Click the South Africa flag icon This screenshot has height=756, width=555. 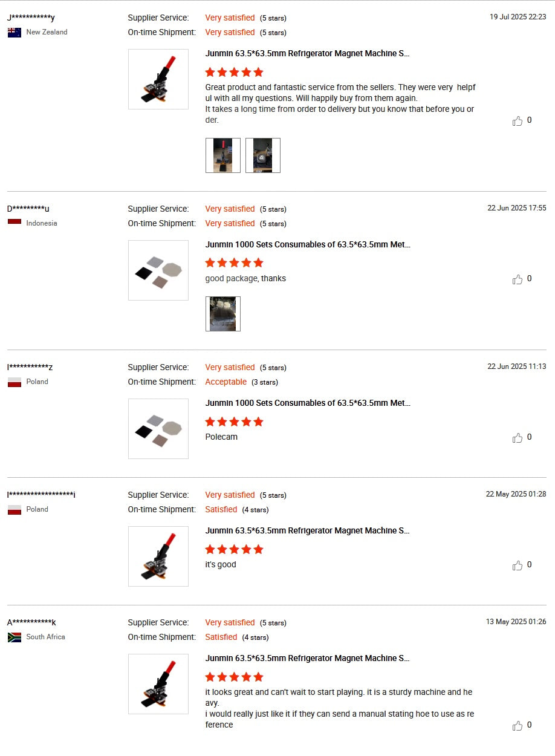[15, 637]
